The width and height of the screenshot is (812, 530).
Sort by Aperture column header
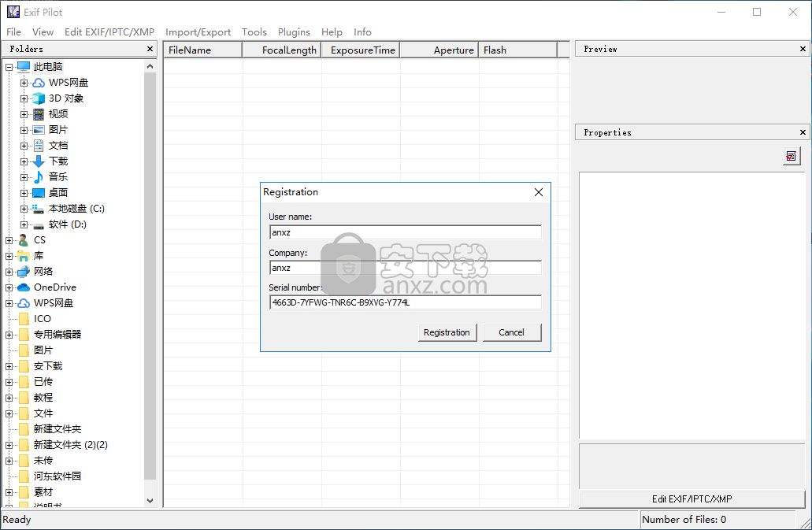click(439, 50)
